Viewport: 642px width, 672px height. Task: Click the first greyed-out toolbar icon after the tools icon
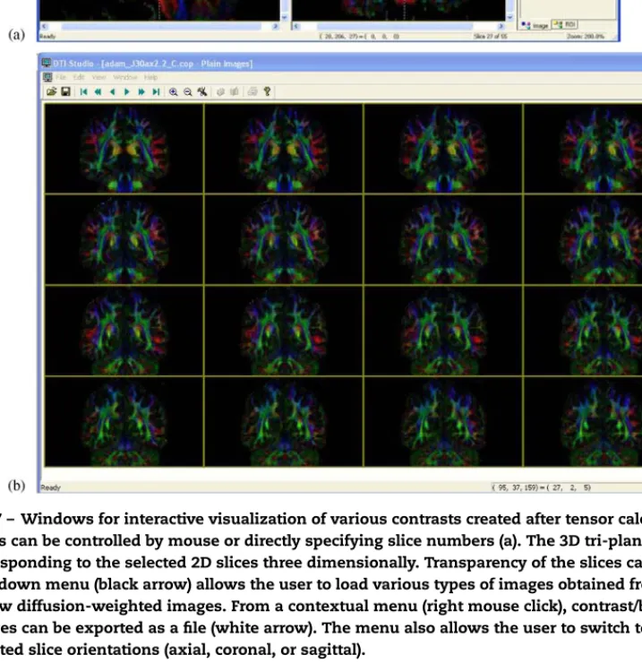pos(220,91)
